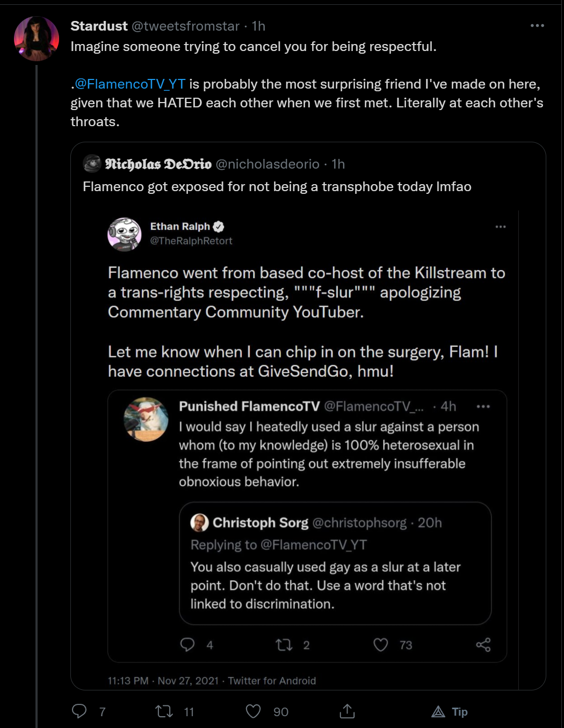Image resolution: width=564 pixels, height=728 pixels.
Task: Like Stardust's tweet with heart icon
Action: (x=253, y=711)
